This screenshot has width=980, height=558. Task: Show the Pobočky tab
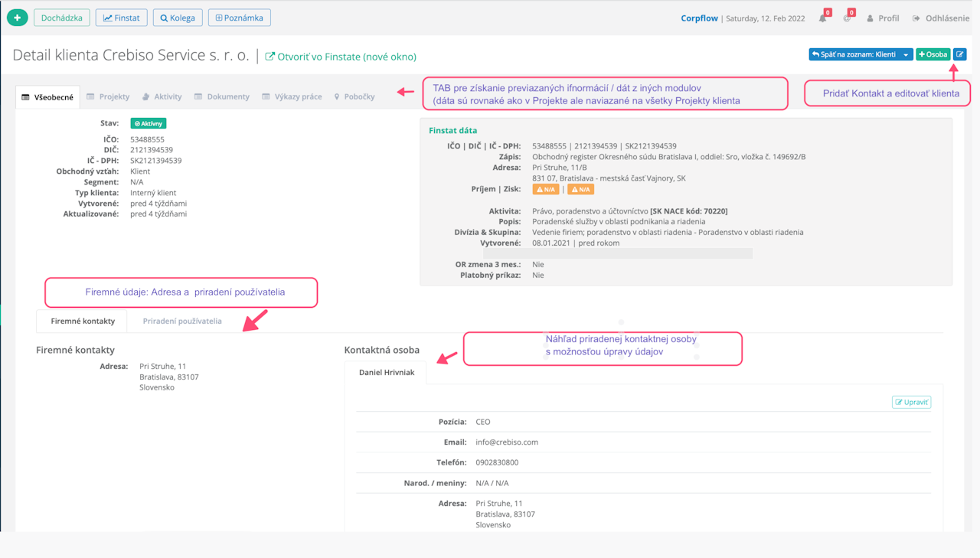[354, 97]
